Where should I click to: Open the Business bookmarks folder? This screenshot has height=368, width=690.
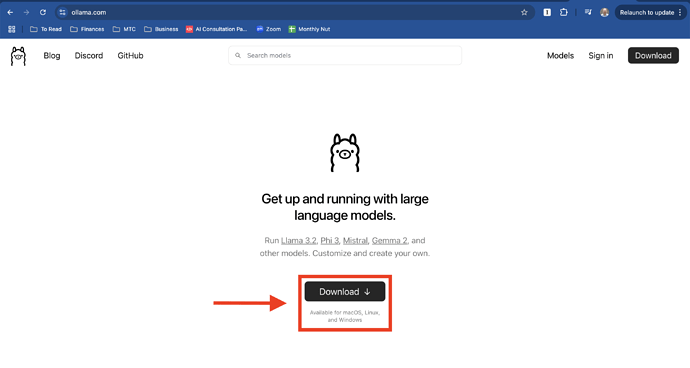click(x=161, y=29)
